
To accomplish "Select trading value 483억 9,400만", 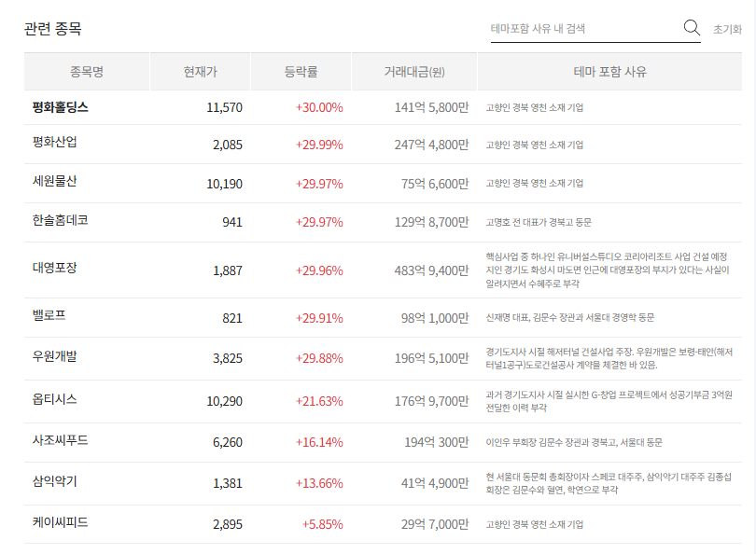I will 431,270.
